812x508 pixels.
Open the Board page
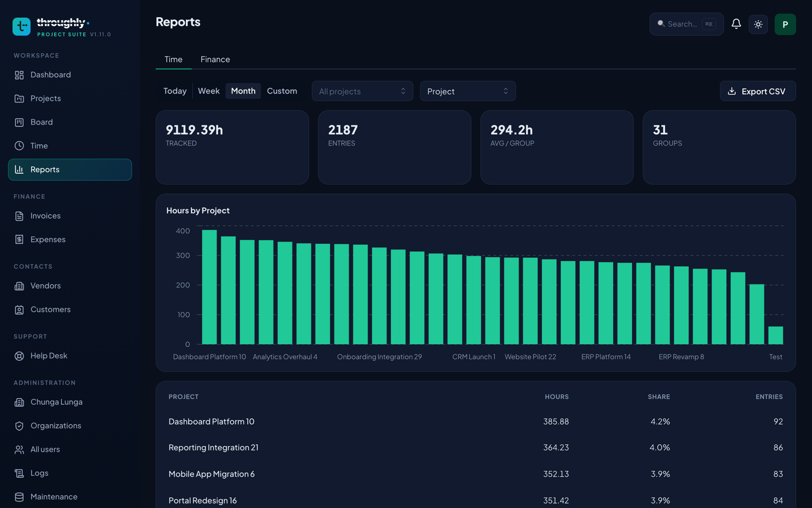[x=70, y=122]
